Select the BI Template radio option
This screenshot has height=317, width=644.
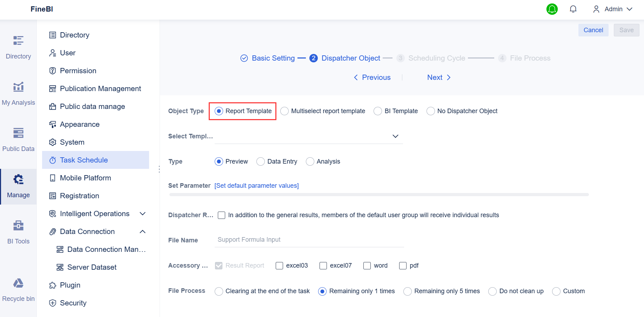(377, 111)
